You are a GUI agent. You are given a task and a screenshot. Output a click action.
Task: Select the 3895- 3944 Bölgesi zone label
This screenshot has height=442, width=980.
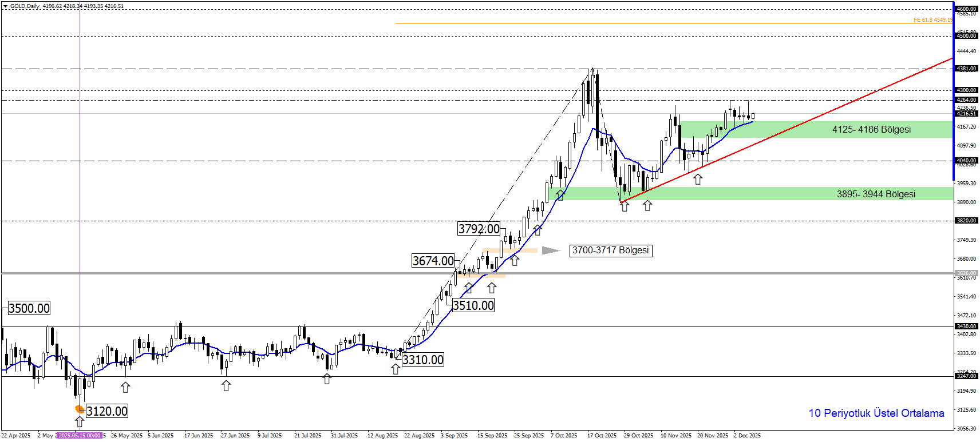coord(876,194)
